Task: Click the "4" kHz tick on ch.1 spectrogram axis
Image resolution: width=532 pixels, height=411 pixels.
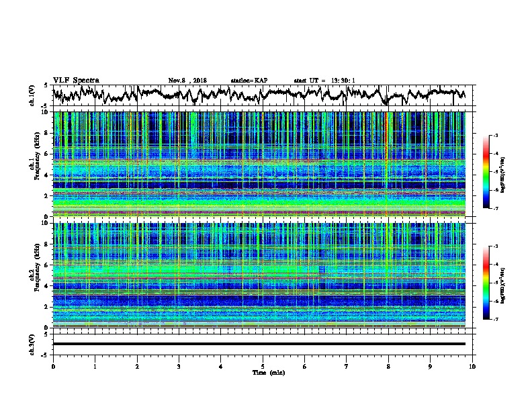Action: pos(47,175)
